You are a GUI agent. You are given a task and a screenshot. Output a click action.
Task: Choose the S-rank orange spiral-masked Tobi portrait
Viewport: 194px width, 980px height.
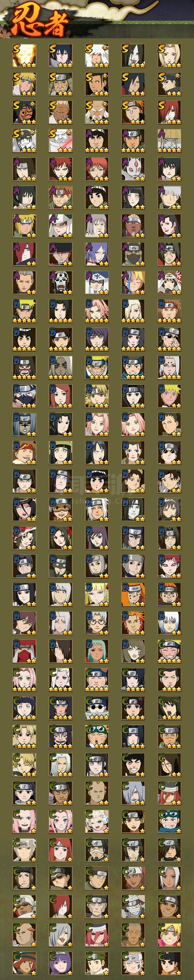24,112
